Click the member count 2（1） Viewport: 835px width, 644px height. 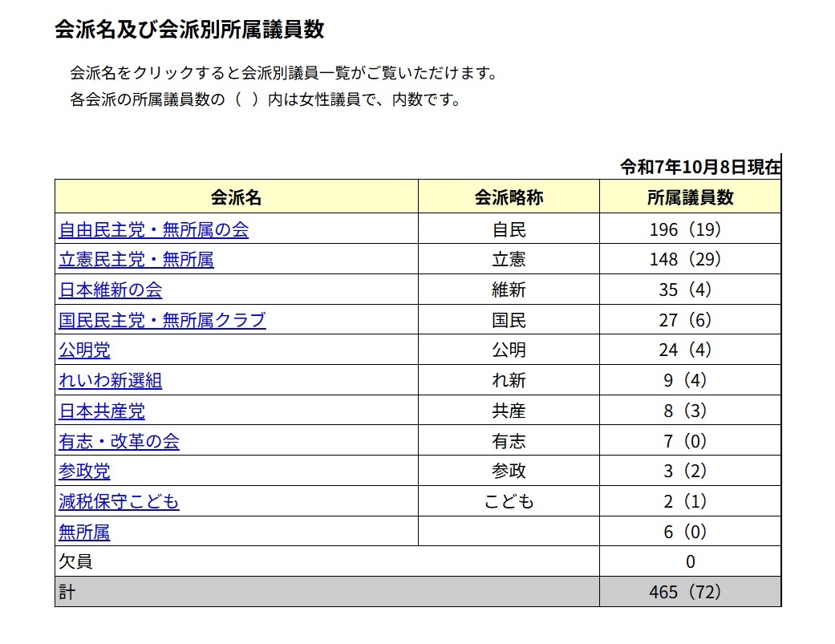(685, 501)
